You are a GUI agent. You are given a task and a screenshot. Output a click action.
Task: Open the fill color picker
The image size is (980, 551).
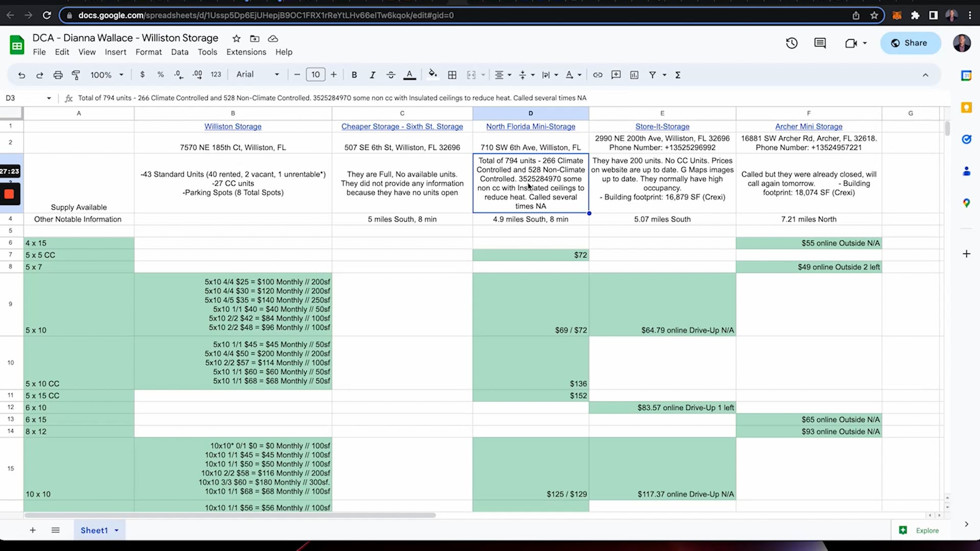pos(432,74)
